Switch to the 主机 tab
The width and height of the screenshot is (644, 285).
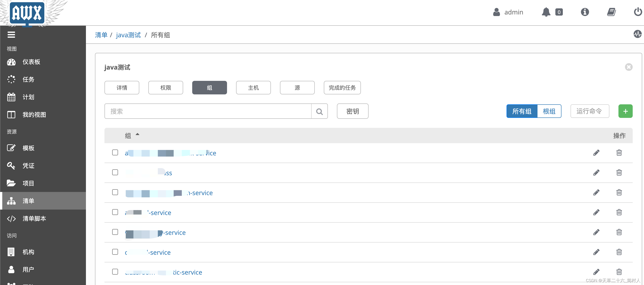253,88
